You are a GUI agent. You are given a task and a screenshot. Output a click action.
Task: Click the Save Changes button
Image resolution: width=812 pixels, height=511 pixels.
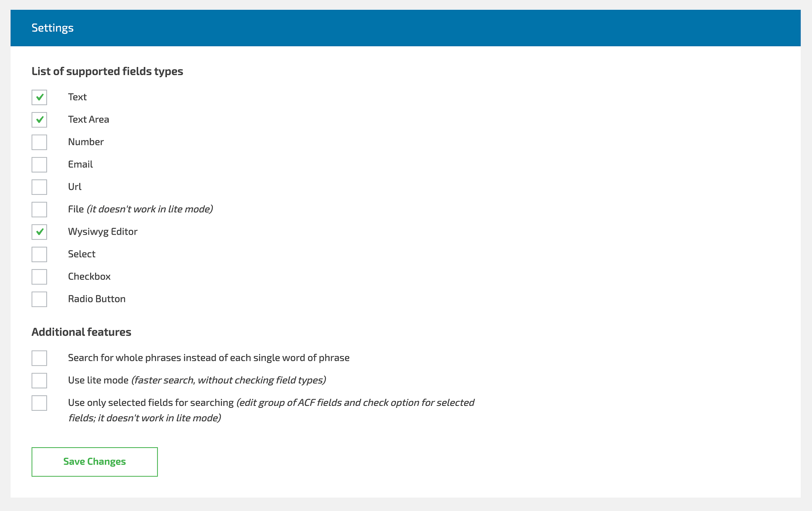(x=95, y=461)
